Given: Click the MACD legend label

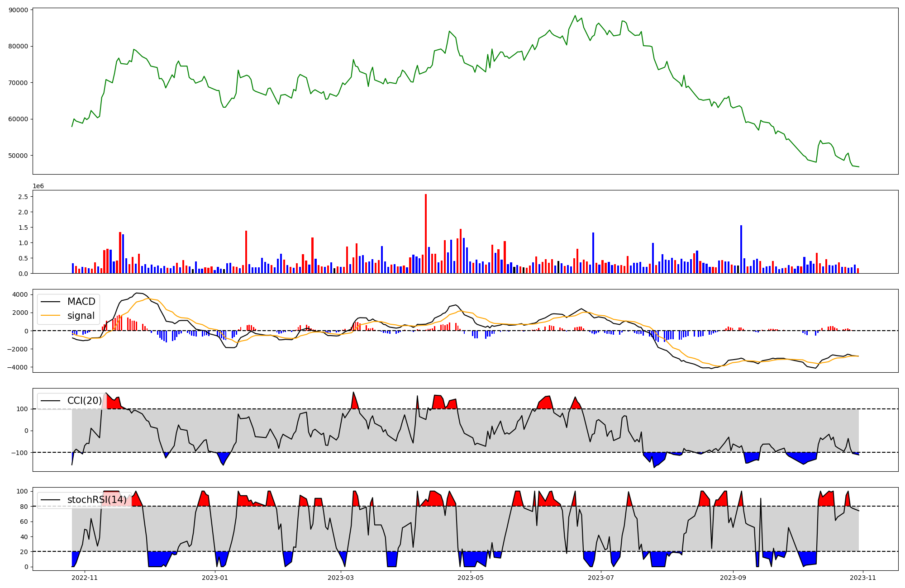Looking at the screenshot, I should click(81, 302).
